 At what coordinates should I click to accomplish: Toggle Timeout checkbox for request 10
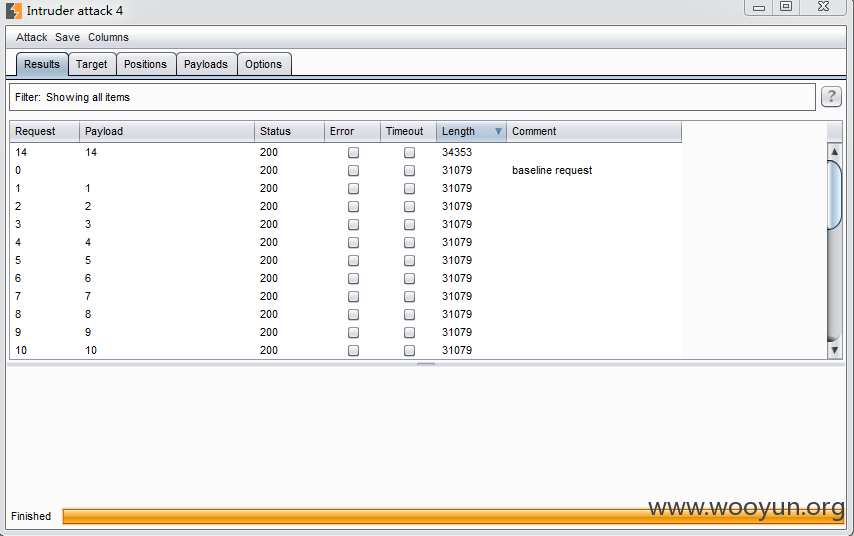(x=410, y=350)
